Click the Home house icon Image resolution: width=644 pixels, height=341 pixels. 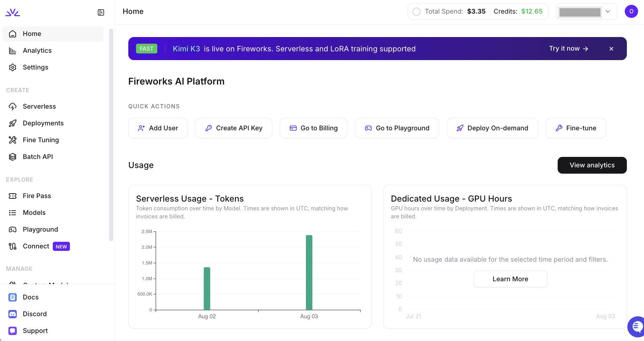pyautogui.click(x=13, y=34)
